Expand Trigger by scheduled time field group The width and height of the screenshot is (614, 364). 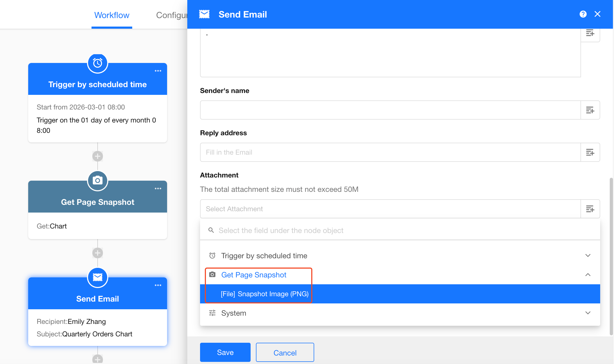[x=588, y=256]
